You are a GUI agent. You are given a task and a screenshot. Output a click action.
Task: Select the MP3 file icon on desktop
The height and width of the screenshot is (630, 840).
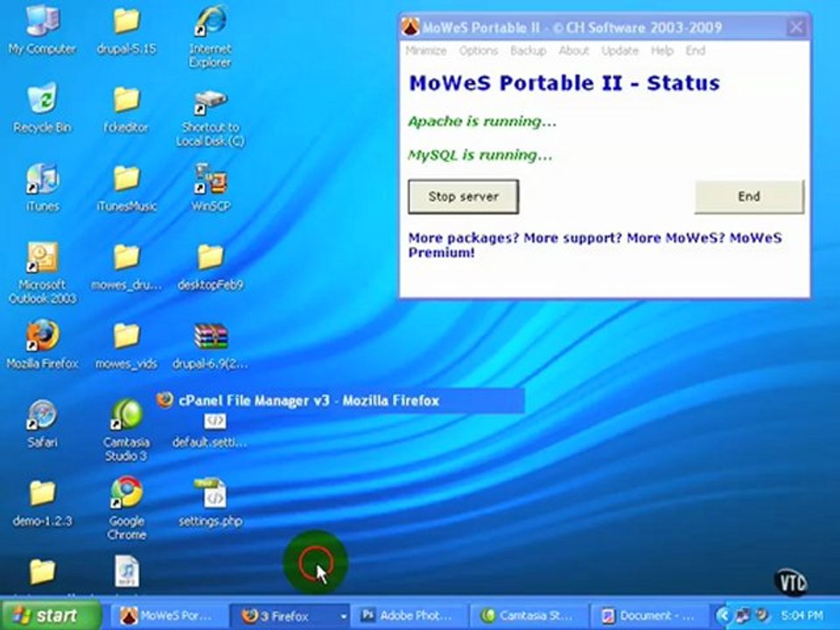[127, 572]
